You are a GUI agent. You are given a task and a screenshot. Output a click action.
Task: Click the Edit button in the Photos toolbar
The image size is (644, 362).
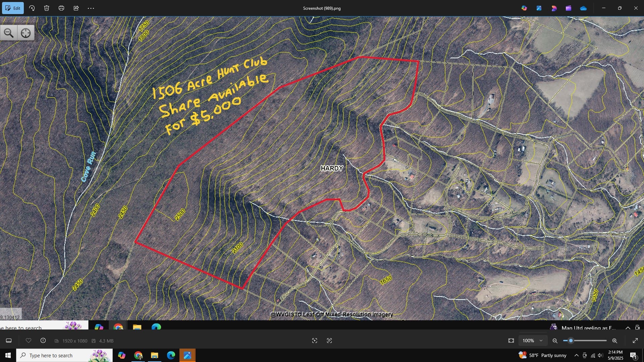click(13, 8)
